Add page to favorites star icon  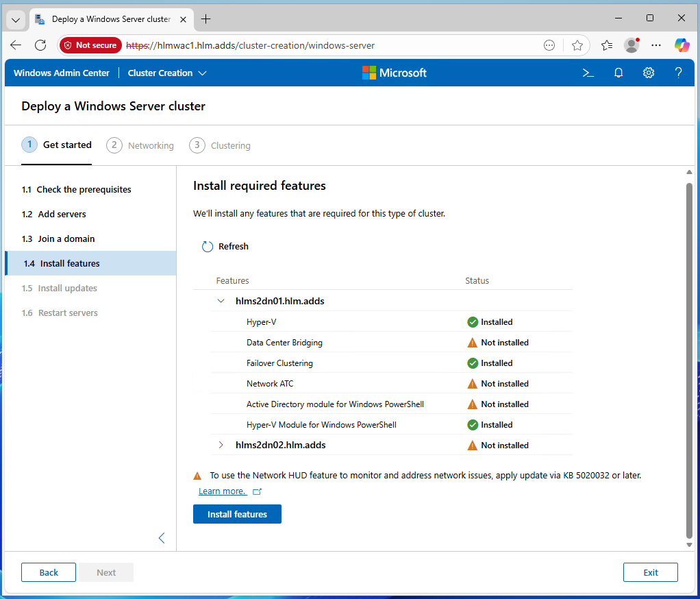(x=577, y=45)
